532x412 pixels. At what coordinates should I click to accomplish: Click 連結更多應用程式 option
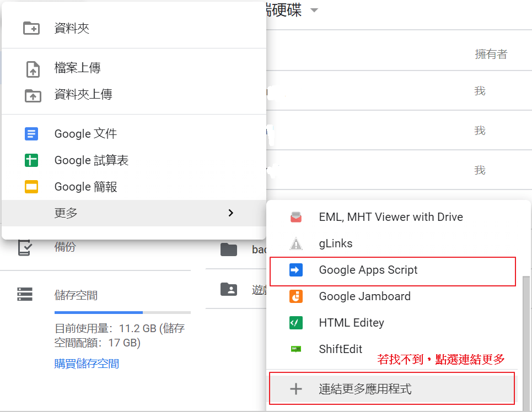365,389
